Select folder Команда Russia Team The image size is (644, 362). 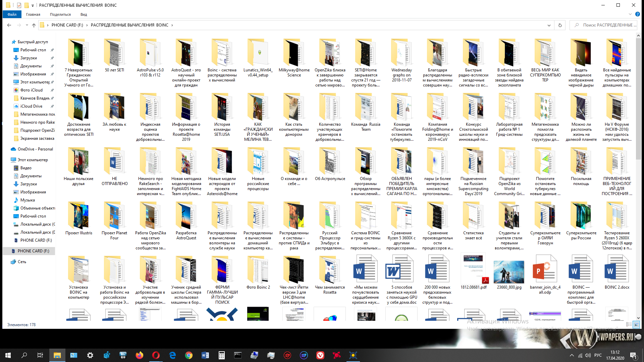366,112
